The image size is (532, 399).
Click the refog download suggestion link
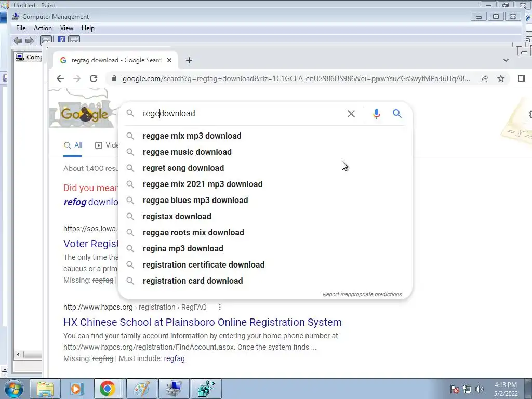(x=91, y=202)
